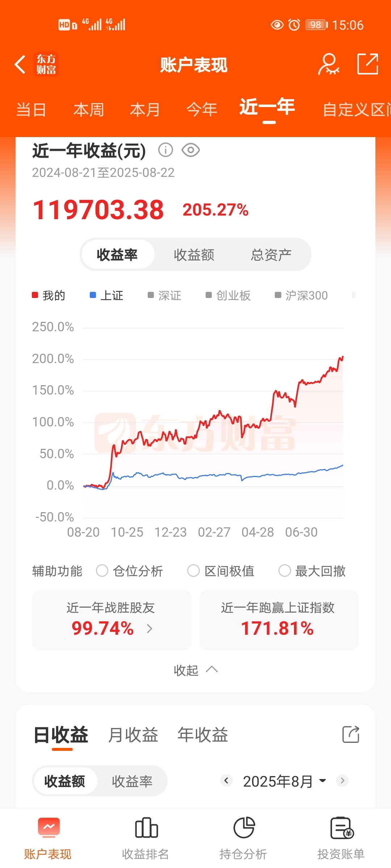
Task: Tap the top share icon
Action: pos(367,64)
